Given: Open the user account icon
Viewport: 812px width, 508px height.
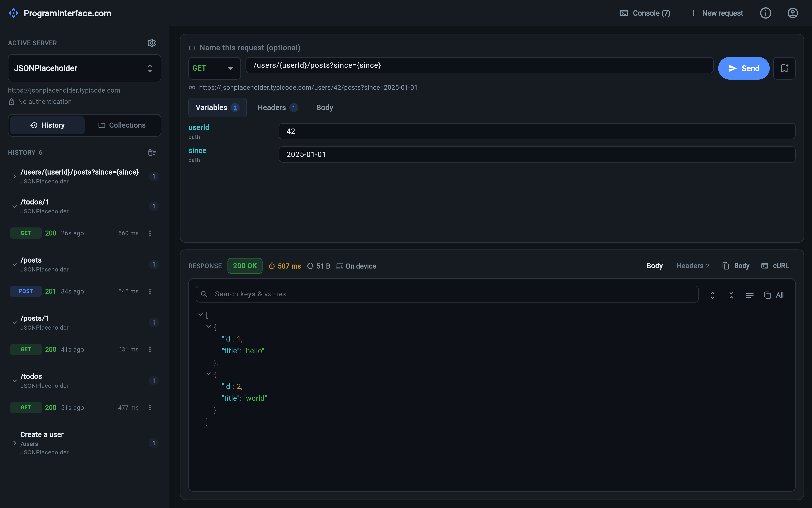Looking at the screenshot, I should (792, 13).
